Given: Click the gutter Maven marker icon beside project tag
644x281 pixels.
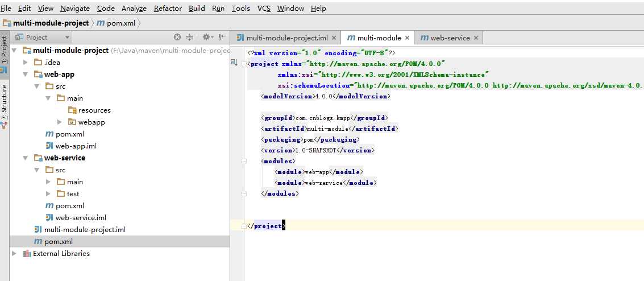Looking at the screenshot, I should (234, 63).
